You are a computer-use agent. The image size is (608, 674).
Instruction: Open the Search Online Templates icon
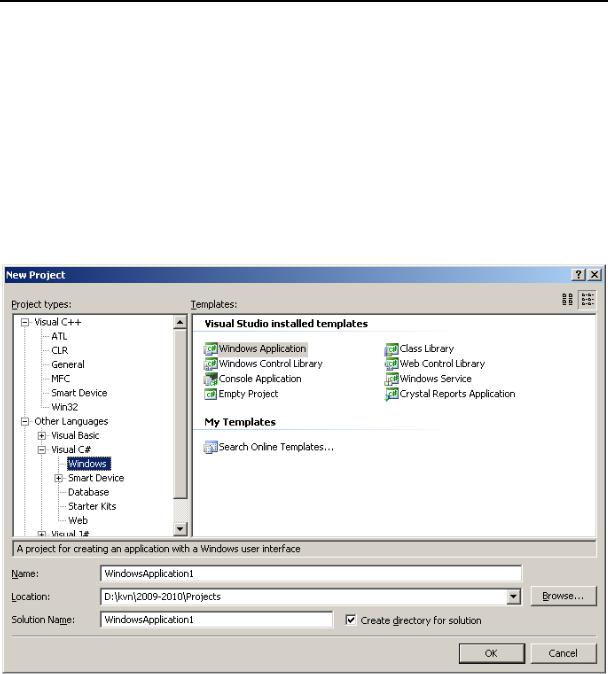pyautogui.click(x=211, y=447)
